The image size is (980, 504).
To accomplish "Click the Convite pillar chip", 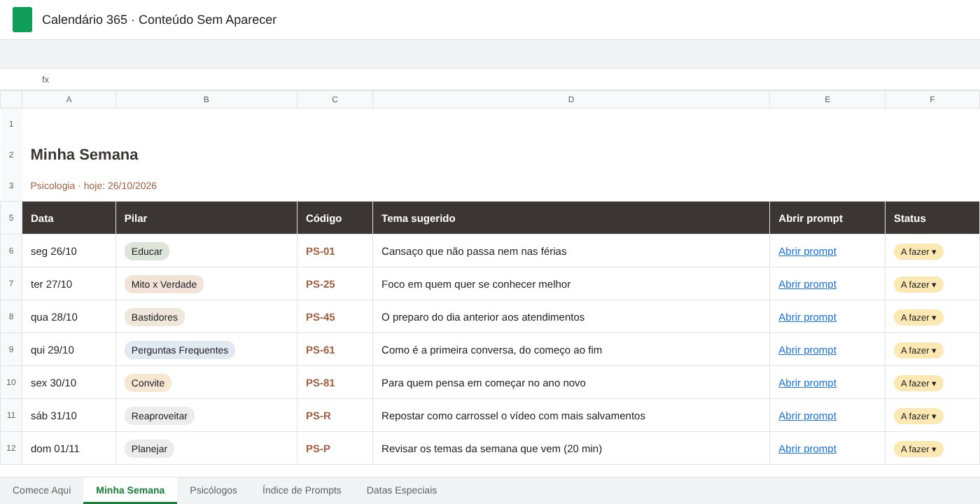I will (148, 383).
